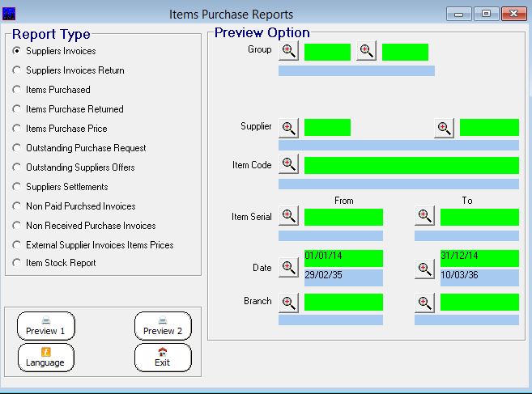
Task: Click the Date To field showing 31/12/14
Action: (x=479, y=258)
